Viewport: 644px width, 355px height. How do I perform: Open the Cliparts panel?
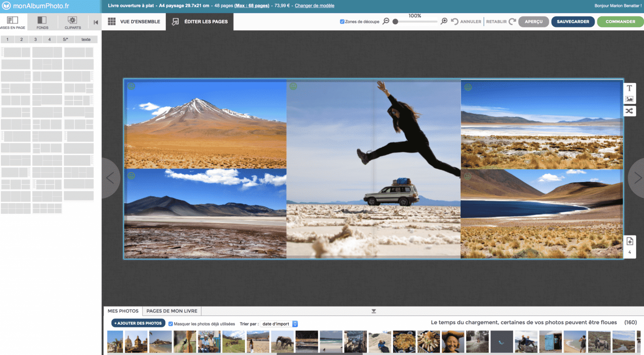click(73, 22)
